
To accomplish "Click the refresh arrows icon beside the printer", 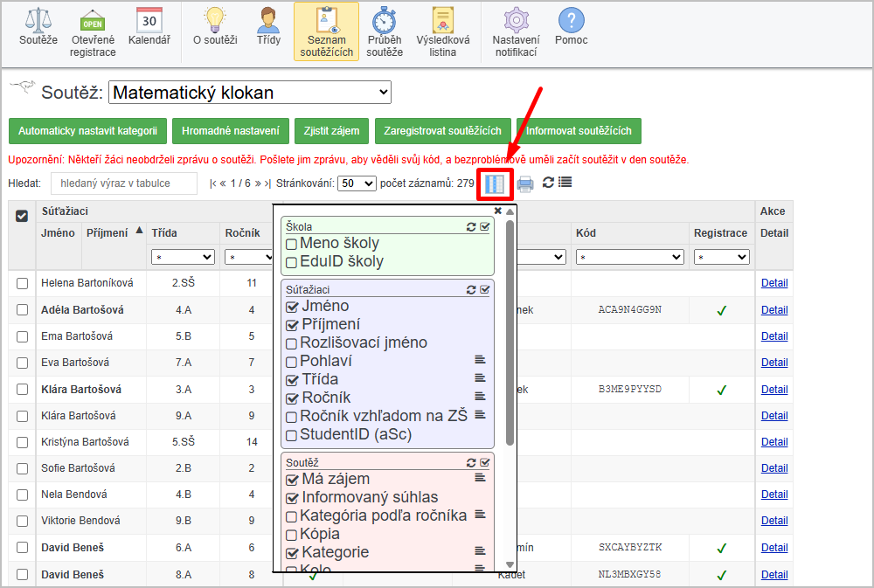I will pos(548,183).
